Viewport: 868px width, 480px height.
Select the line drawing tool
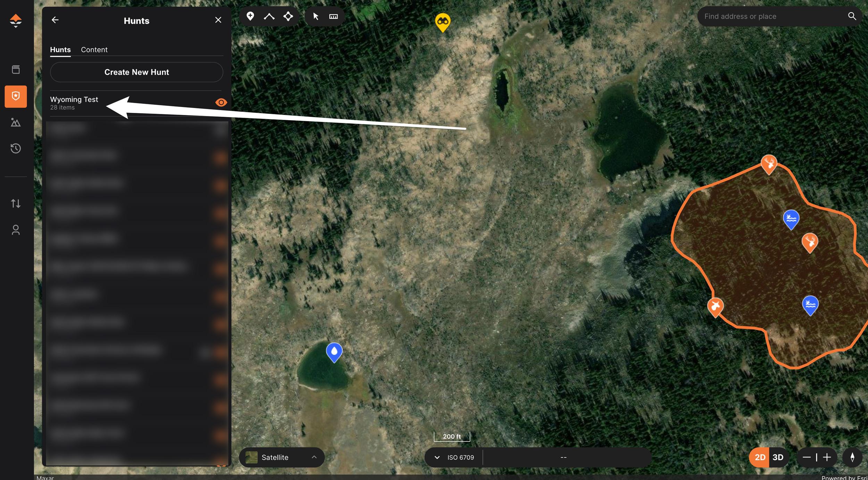[x=269, y=16]
